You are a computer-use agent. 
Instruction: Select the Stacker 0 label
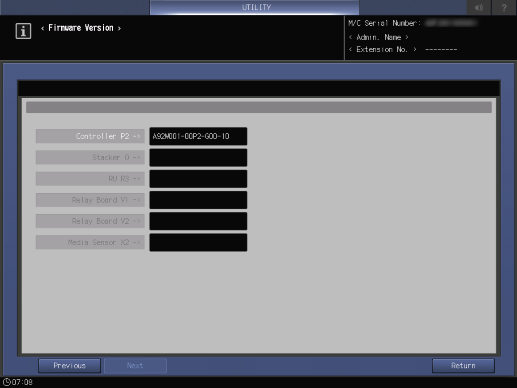[x=90, y=157]
